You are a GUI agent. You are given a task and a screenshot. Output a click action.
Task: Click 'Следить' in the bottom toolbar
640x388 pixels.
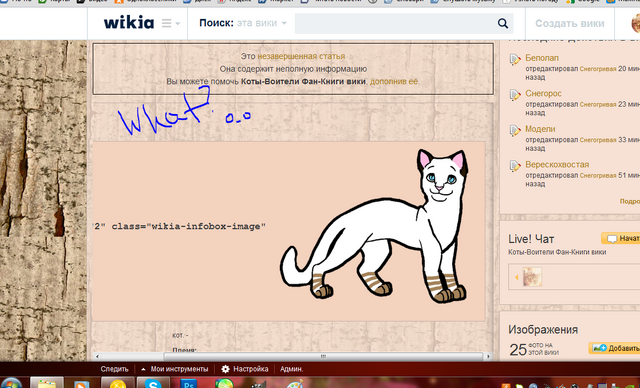pos(114,369)
